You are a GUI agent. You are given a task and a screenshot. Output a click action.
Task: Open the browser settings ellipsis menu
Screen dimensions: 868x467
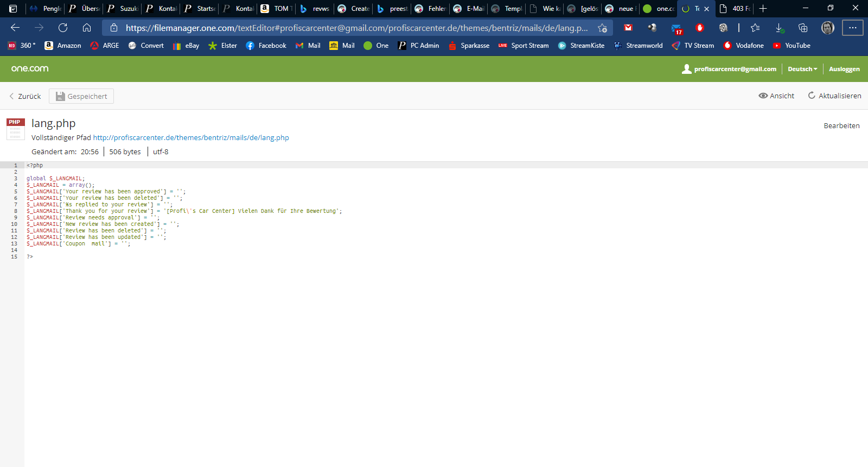(x=853, y=28)
